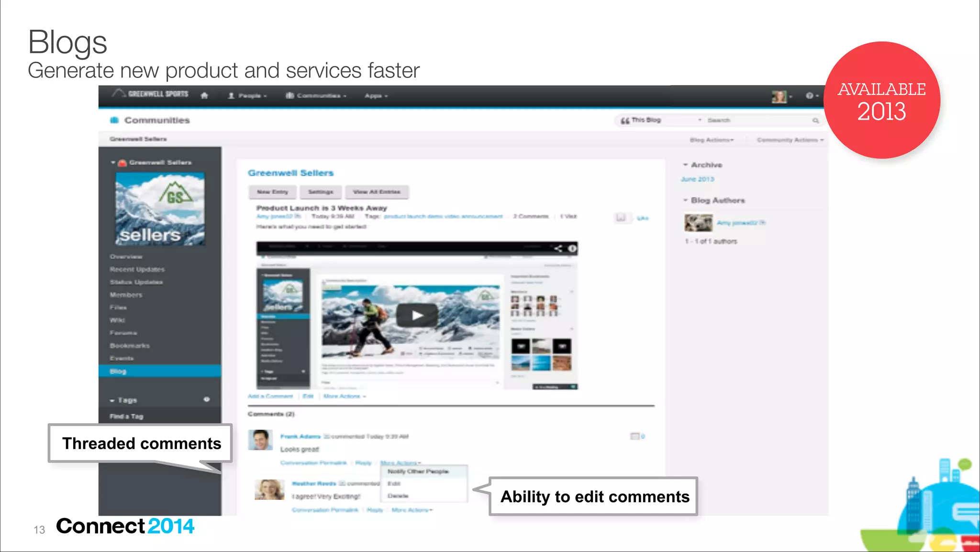This screenshot has width=980, height=552.
Task: Open the Apps menu
Action: click(x=376, y=96)
